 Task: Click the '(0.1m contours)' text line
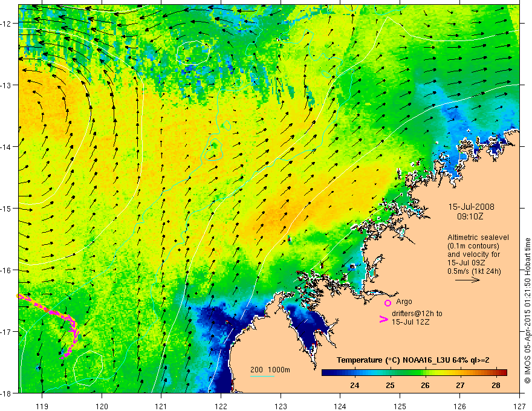click(473, 246)
